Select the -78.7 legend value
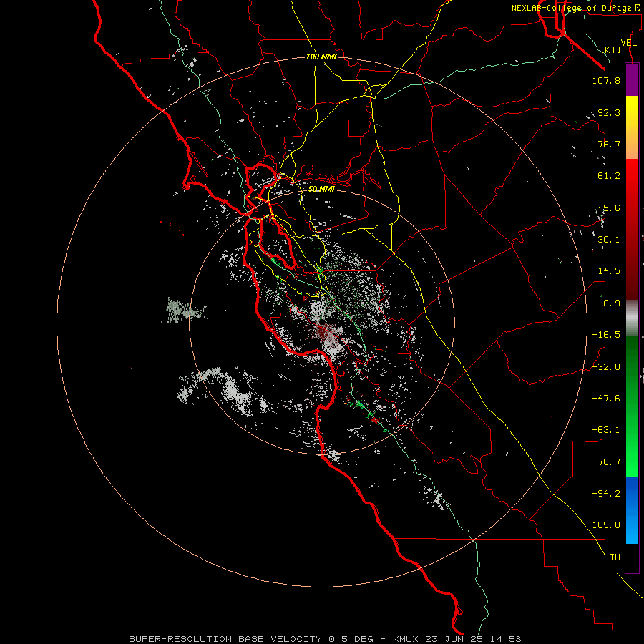 pyautogui.click(x=606, y=462)
